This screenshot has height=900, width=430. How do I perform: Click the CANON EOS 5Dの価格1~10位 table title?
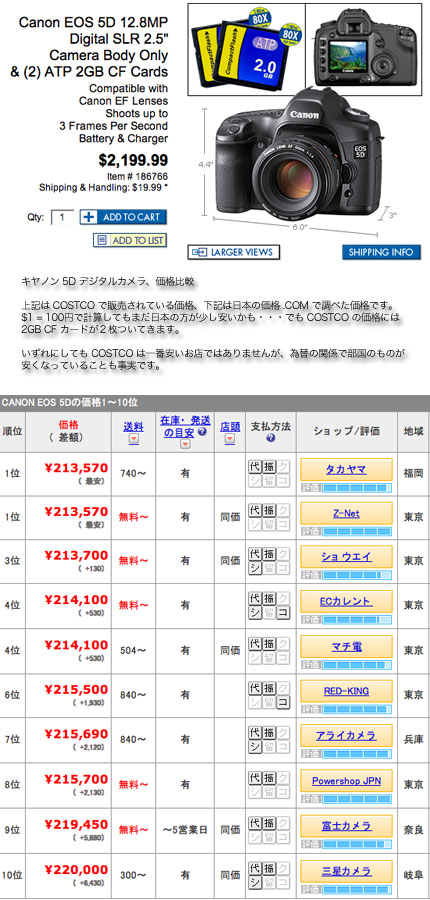69,402
